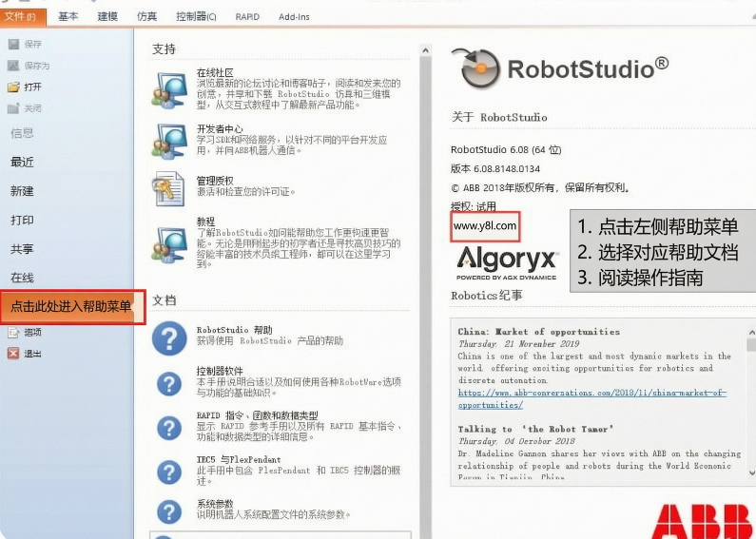Click IRC5 与FlexPendant question mark icon
Screen dimensions: 756x539
[169, 472]
